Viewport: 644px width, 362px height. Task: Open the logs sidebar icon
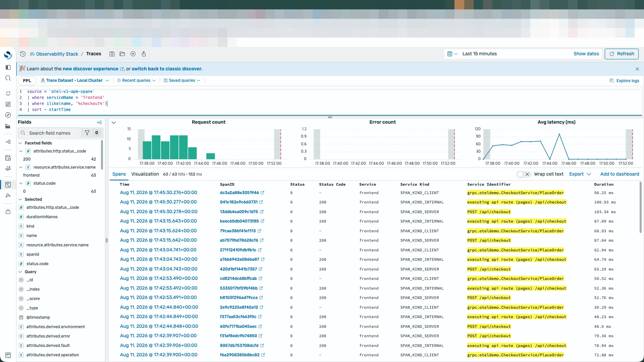pyautogui.click(x=8, y=158)
